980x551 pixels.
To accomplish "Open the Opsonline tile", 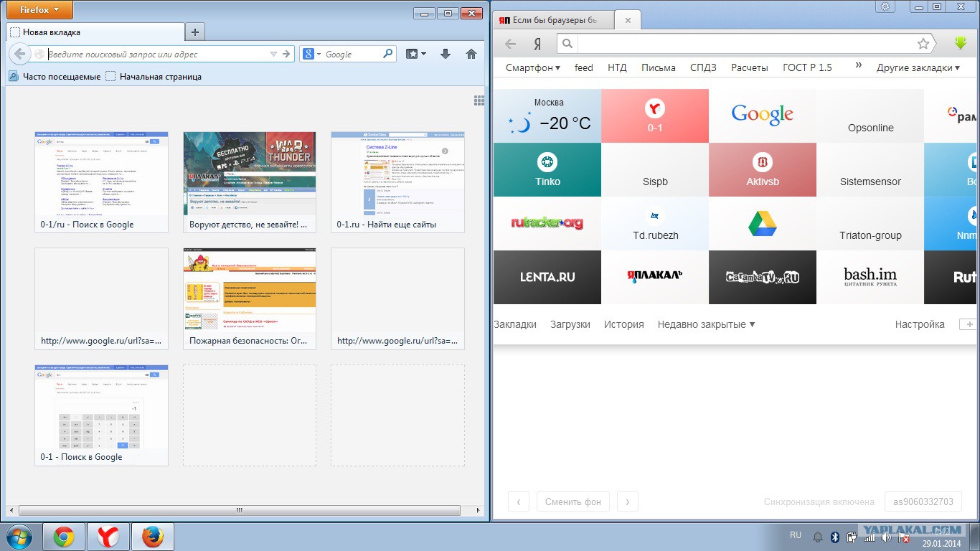I will (x=870, y=116).
